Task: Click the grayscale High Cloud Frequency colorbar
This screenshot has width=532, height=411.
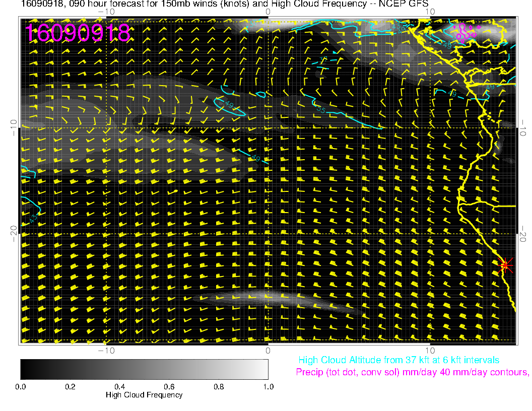Action: point(144,369)
